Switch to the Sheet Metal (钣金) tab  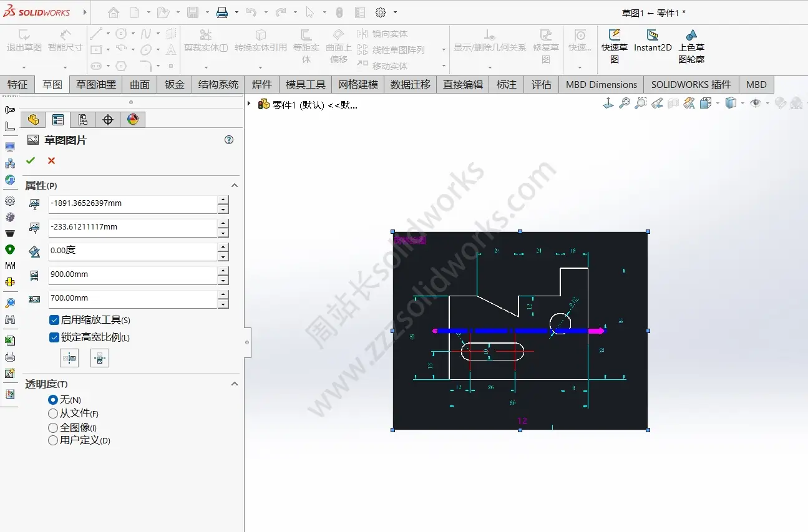[x=175, y=84]
